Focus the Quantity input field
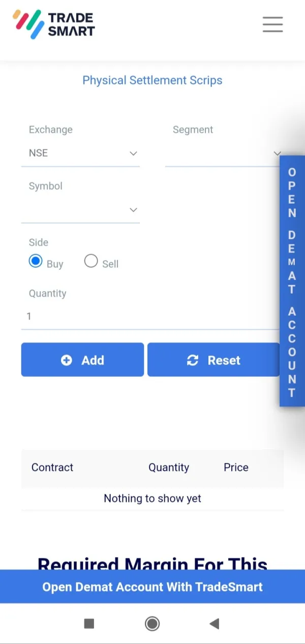Image resolution: width=305 pixels, height=644 pixels. click(150, 317)
